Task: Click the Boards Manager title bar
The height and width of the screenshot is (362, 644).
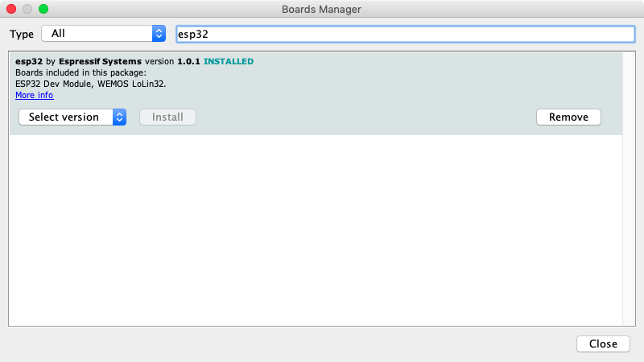Action: coord(322,9)
